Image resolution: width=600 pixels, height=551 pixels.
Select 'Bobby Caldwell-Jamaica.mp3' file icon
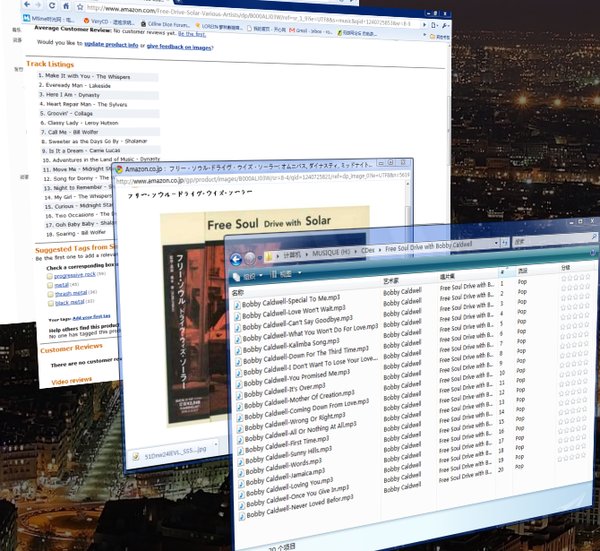tap(241, 483)
